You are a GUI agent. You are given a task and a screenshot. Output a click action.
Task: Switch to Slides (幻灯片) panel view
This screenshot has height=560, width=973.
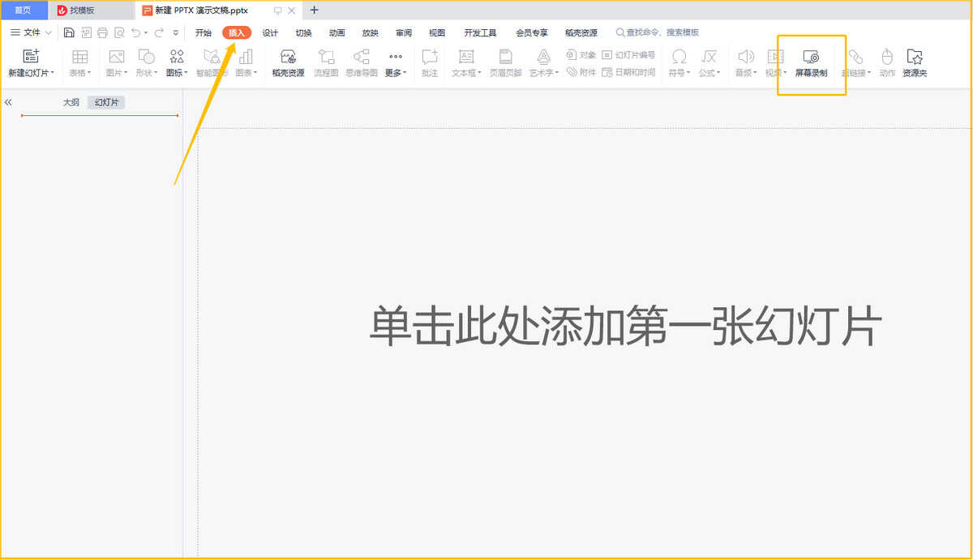click(x=106, y=103)
